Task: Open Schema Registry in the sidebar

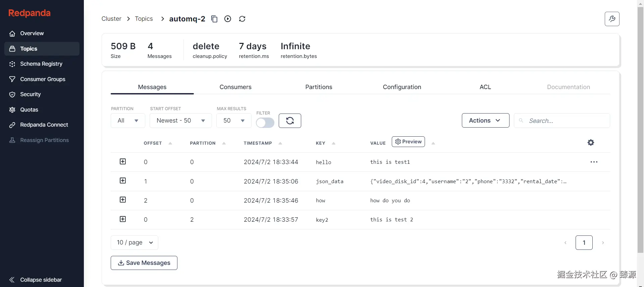Action: coord(41,64)
